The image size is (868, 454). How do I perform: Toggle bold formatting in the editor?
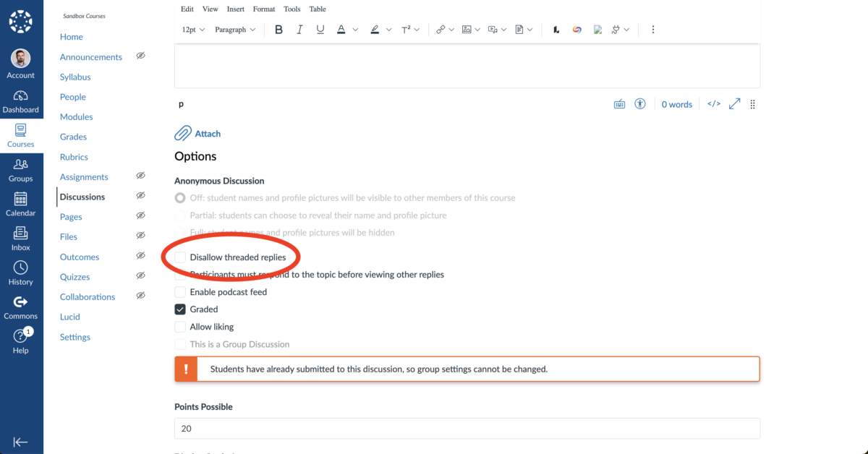(278, 29)
